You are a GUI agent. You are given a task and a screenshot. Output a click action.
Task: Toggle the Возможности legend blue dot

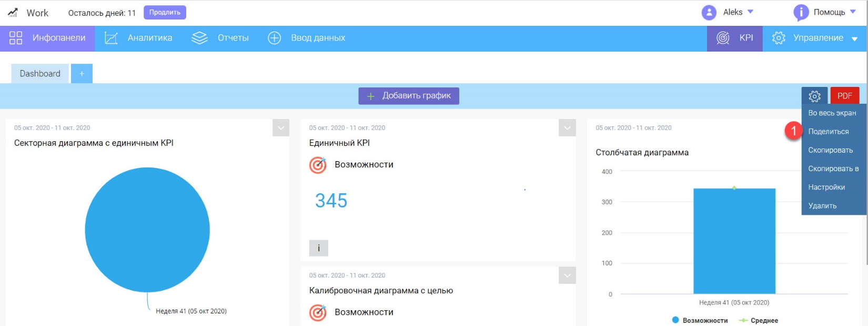pos(675,320)
